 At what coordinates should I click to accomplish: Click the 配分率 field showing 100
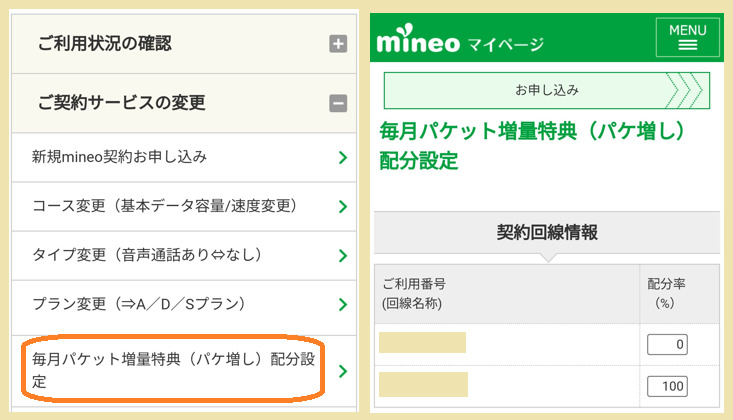click(668, 386)
